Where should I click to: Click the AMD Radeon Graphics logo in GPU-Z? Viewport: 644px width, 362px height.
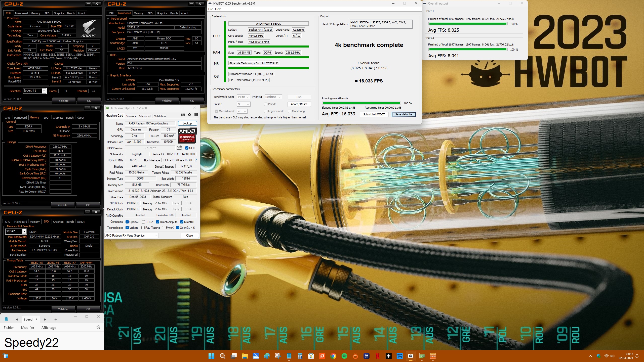pos(187,135)
